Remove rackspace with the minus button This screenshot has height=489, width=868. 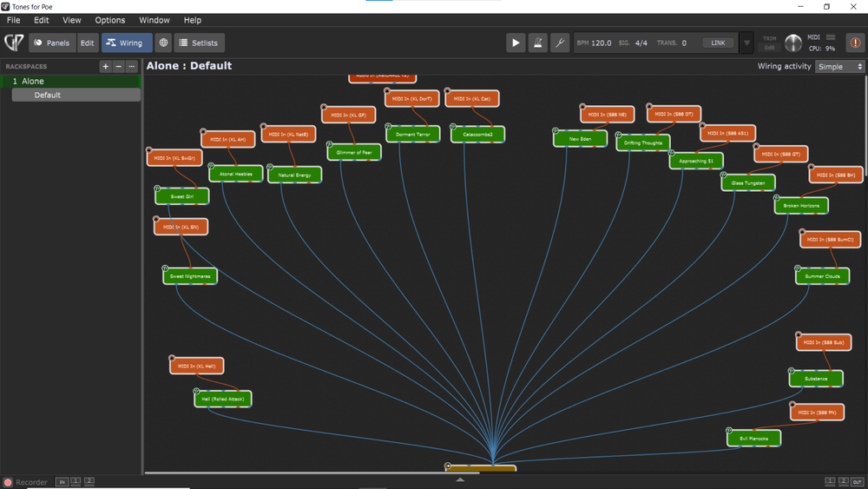click(x=119, y=67)
